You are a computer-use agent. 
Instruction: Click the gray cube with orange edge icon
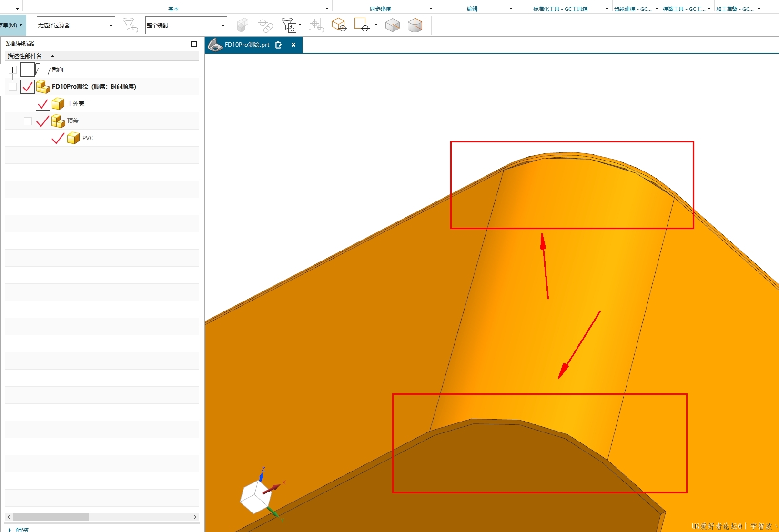393,25
